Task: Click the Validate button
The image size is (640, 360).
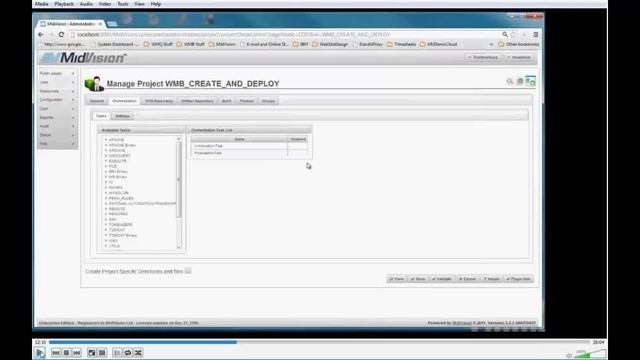Action: pyautogui.click(x=442, y=279)
